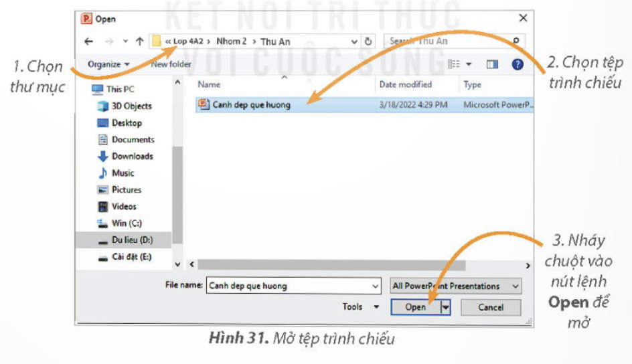Viewport: 632px width, 364px height.
Task: Open the Lop 4A2 breadcrumb
Action: click(x=188, y=41)
